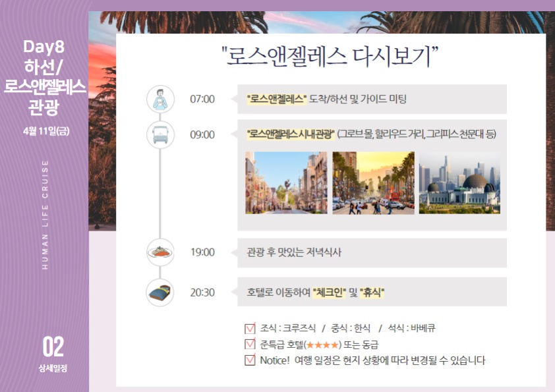The image size is (555, 392).
Task: Click the sidebar 관광 heading
Action: [44, 107]
